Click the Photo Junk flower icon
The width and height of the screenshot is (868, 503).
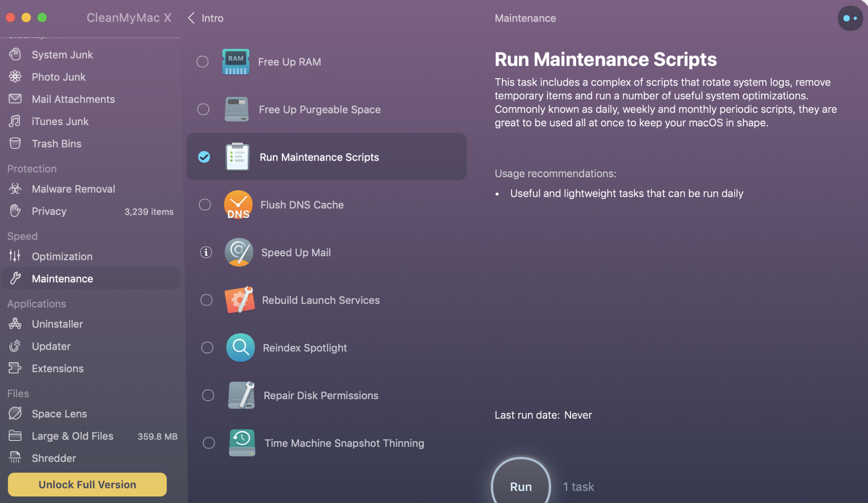point(15,77)
